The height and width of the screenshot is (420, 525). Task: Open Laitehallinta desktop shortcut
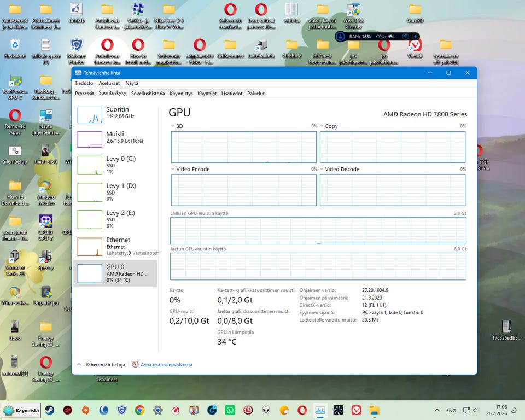[261, 49]
